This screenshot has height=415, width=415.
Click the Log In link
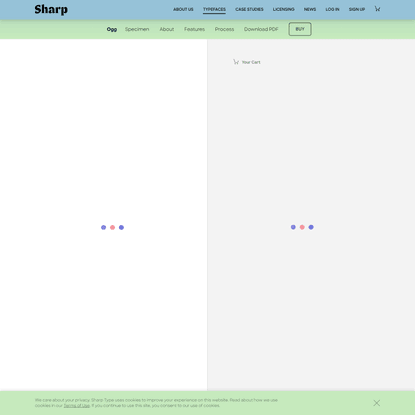[332, 9]
